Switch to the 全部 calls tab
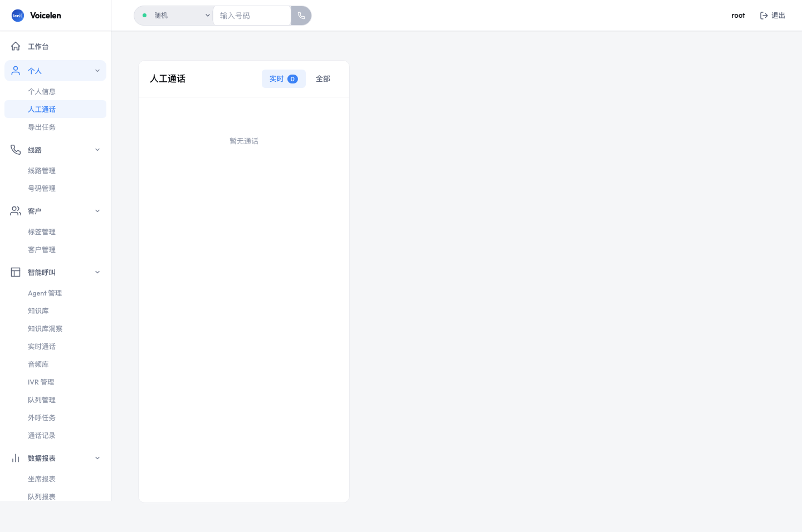802x532 pixels. (x=323, y=79)
